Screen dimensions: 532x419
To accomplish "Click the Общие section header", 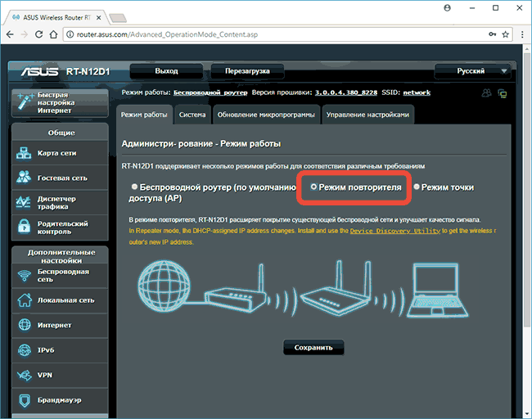I will pyautogui.click(x=61, y=133).
